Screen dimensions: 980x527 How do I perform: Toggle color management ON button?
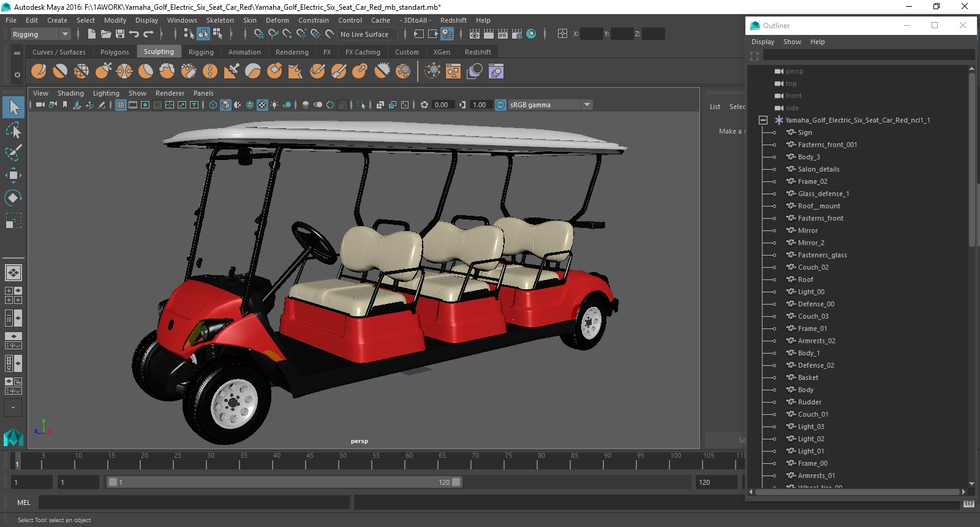coord(500,105)
